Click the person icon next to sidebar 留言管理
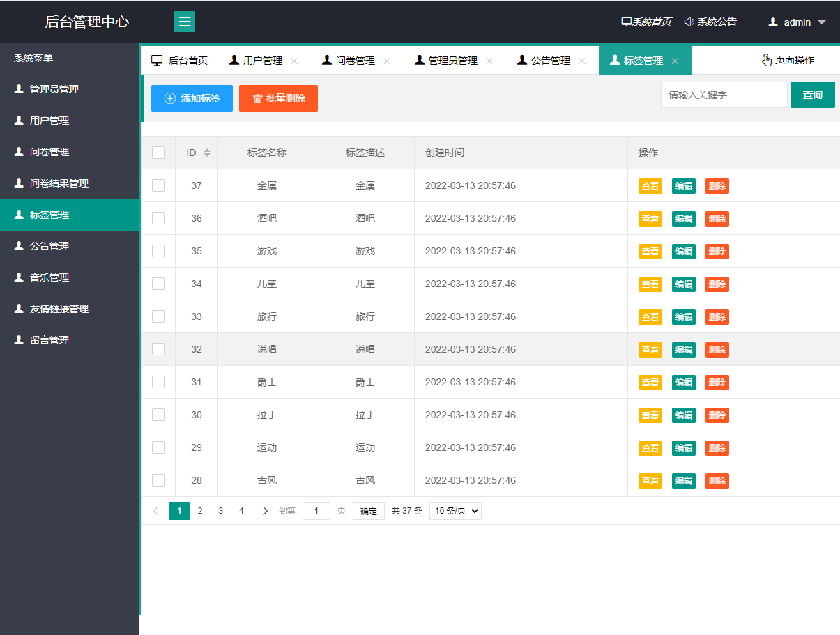 19,340
